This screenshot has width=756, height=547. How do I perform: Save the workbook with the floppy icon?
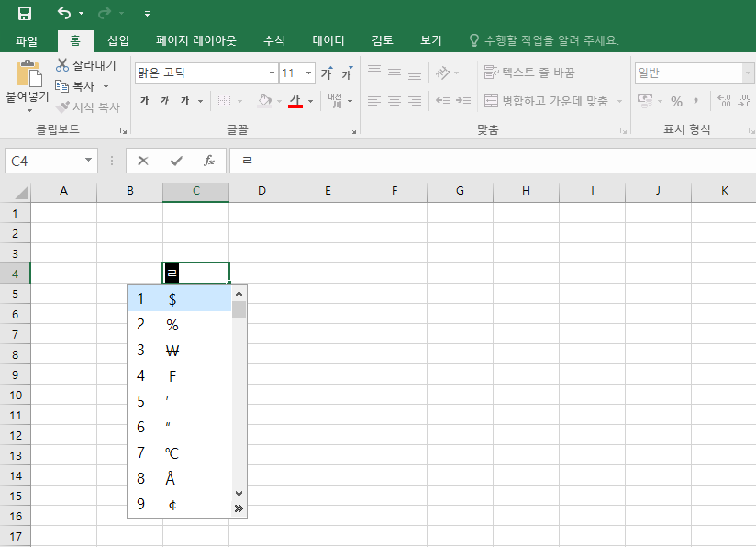25,14
